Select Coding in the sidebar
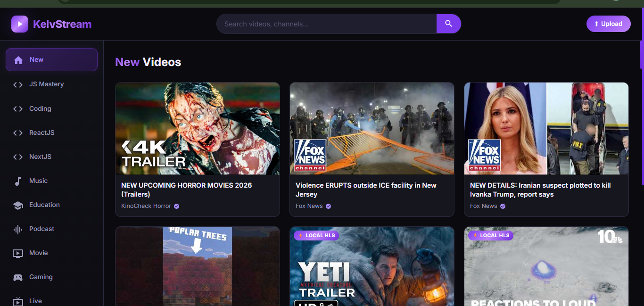 tap(51, 109)
